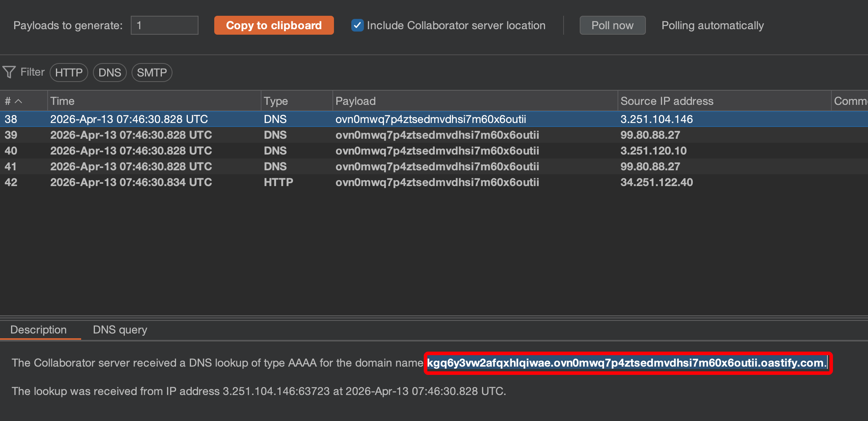Screen dimensions: 868x421
Task: Toggle the DNS filter chip
Action: [109, 73]
